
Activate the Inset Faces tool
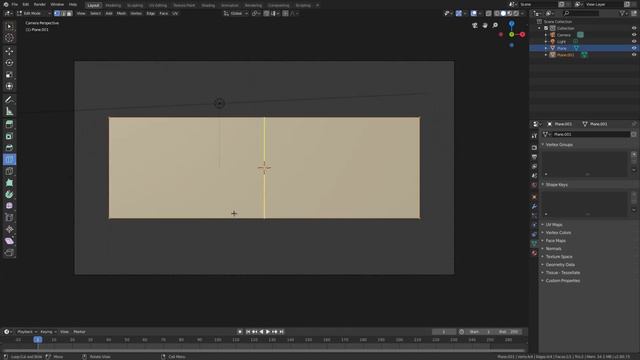point(9,136)
